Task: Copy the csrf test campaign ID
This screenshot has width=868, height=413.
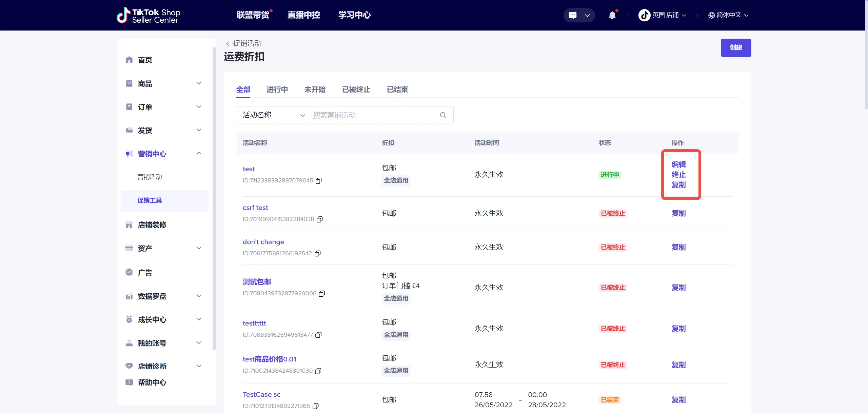Action: pyautogui.click(x=319, y=219)
